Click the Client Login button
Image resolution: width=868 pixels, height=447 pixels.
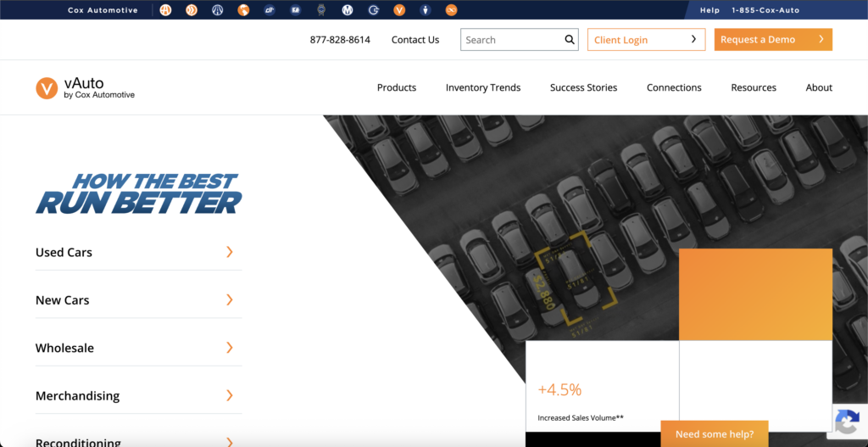point(646,39)
